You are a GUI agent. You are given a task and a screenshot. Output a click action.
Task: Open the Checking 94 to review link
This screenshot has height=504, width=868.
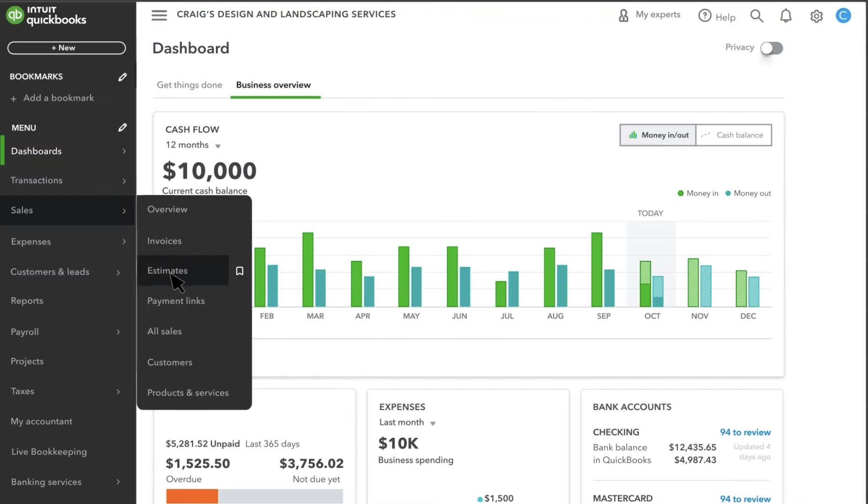click(x=745, y=432)
